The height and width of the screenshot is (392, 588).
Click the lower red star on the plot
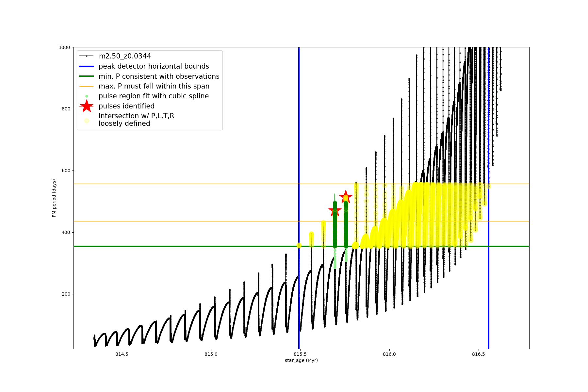pos(335,210)
